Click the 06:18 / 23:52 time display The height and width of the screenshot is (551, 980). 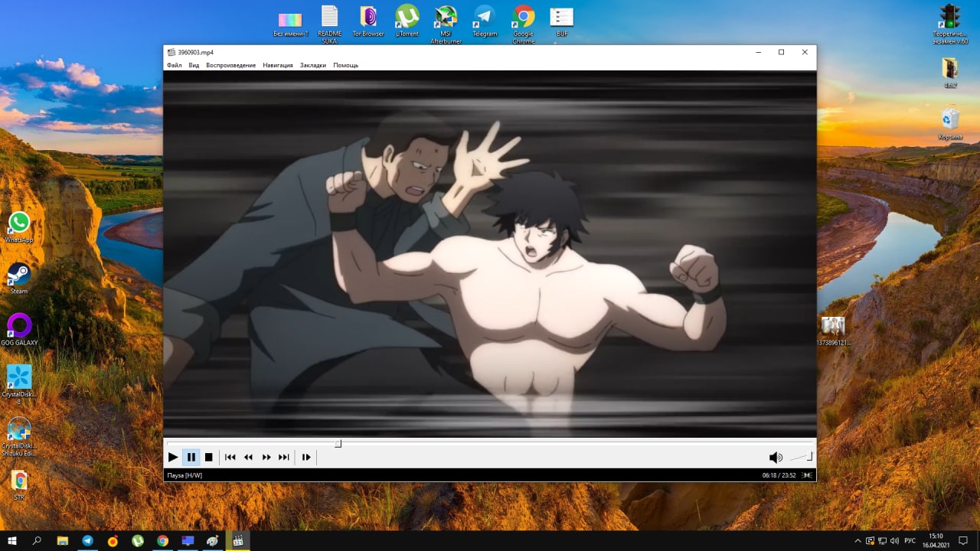click(x=779, y=475)
